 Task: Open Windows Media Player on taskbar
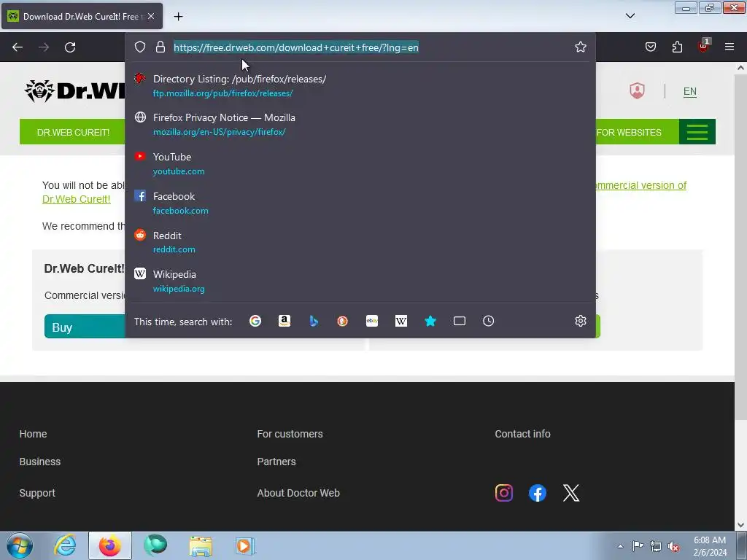coord(245,545)
